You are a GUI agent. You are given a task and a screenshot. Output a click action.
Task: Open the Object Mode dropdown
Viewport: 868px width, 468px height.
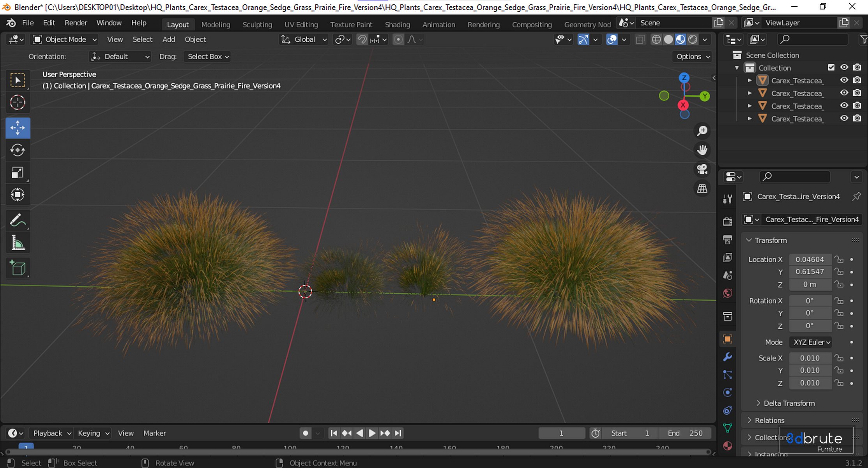tap(65, 39)
